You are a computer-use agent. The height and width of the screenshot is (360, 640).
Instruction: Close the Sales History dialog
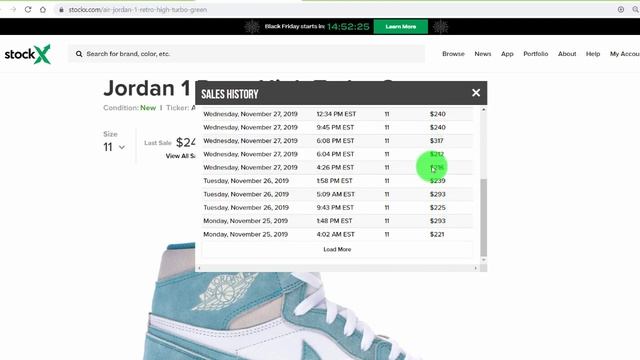coord(476,93)
